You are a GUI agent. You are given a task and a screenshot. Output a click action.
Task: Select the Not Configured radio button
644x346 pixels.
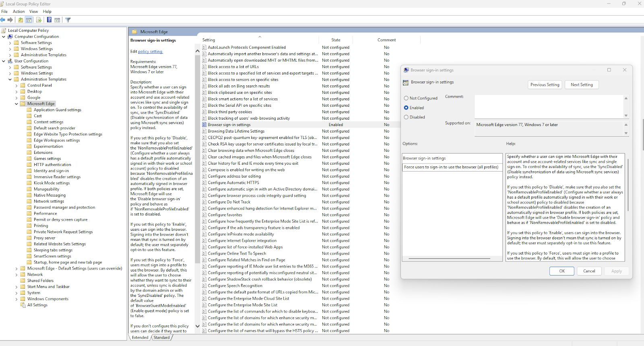(x=406, y=98)
